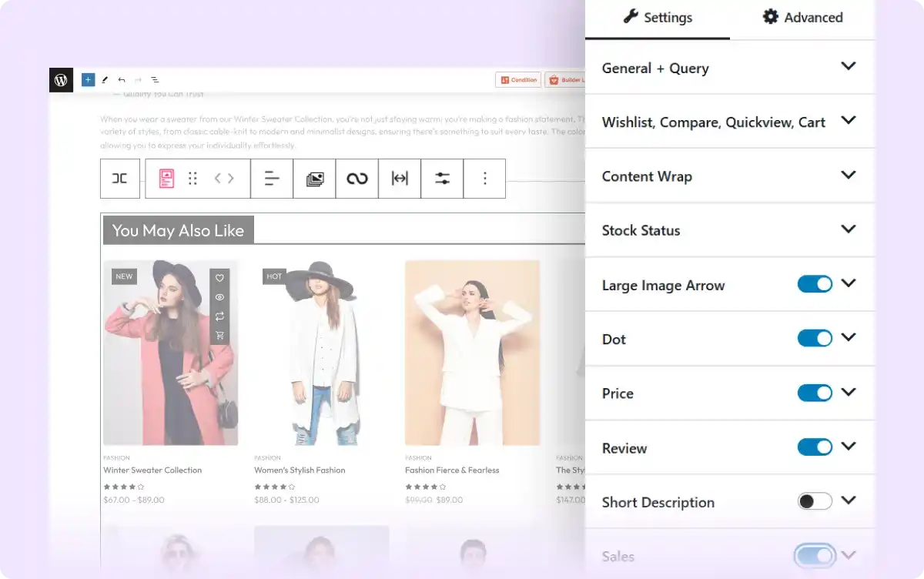Switch to the Advanced tab
Viewport: 924px width, 579px height.
[x=802, y=18]
